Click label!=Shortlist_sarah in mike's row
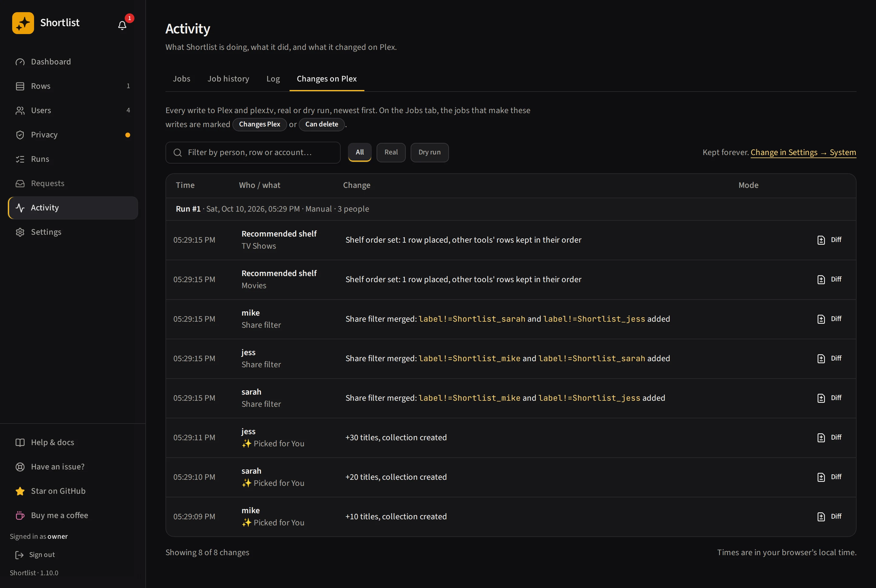 [x=471, y=319]
